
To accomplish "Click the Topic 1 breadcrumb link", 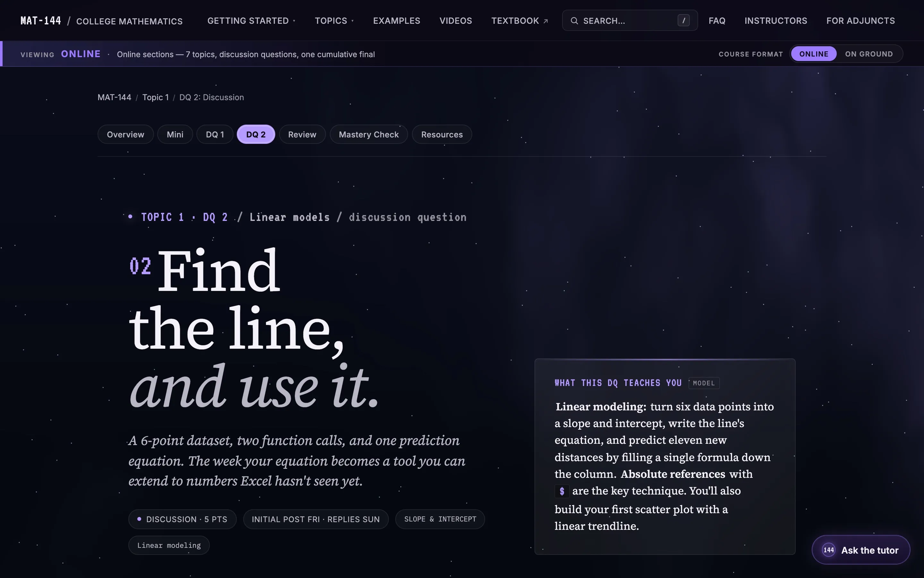I will click(155, 98).
